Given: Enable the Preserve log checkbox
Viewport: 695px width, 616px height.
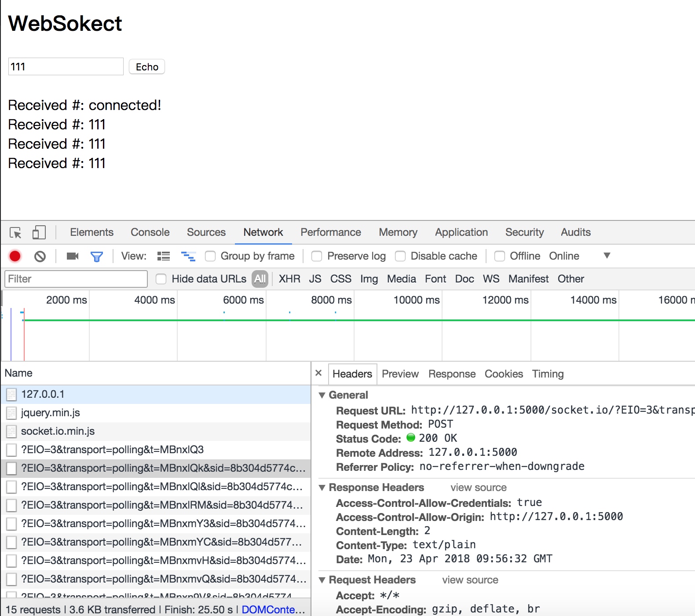Looking at the screenshot, I should pos(317,256).
